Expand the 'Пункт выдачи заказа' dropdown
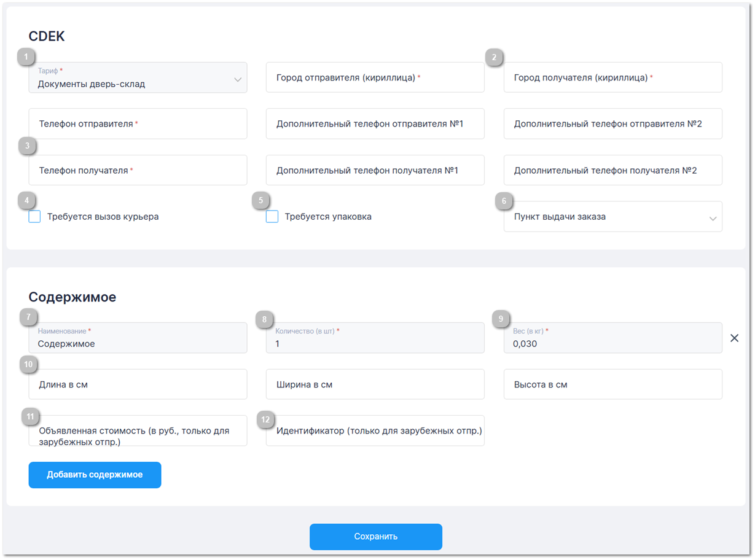The height and width of the screenshot is (560, 755). (x=612, y=217)
